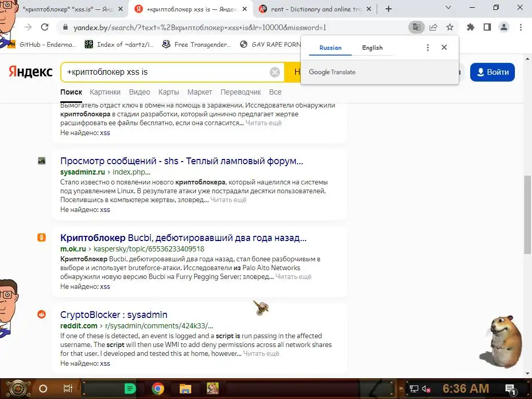Share this page icon in address bar
Viewport: 532px width, 399px height.
pyautogui.click(x=433, y=27)
